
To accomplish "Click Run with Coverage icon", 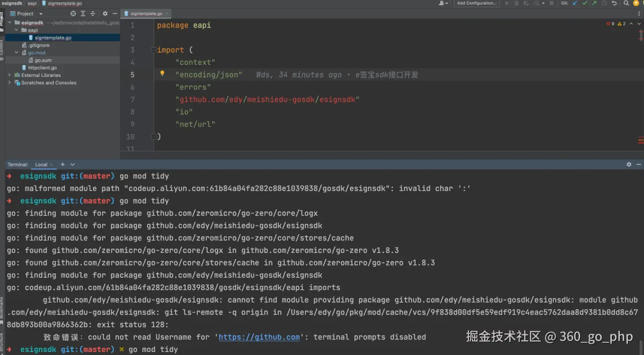I will coord(526,3).
